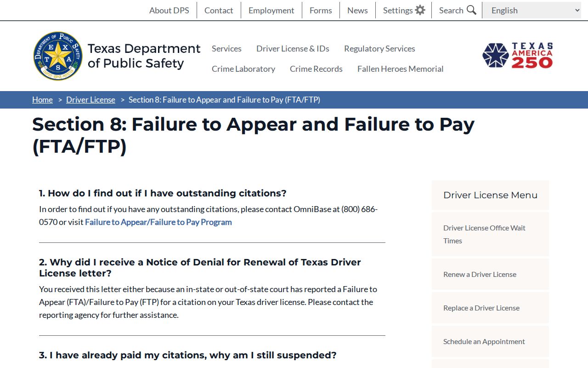The height and width of the screenshot is (368, 588).
Task: Open Driver License Office Wait Times
Action: 490,234
